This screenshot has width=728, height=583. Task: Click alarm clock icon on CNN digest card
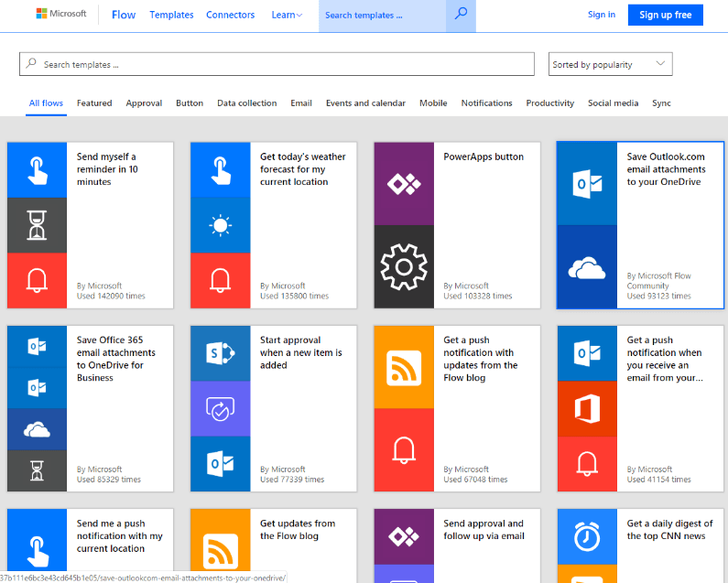[587, 536]
